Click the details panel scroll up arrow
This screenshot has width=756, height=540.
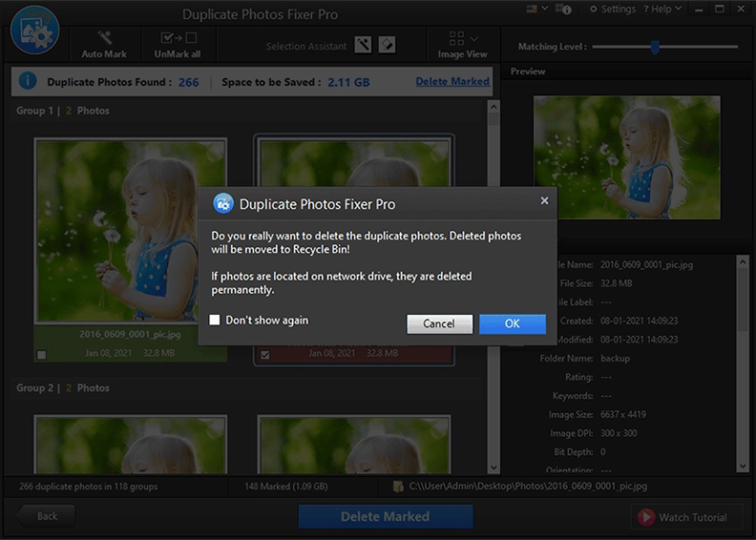[x=743, y=262]
